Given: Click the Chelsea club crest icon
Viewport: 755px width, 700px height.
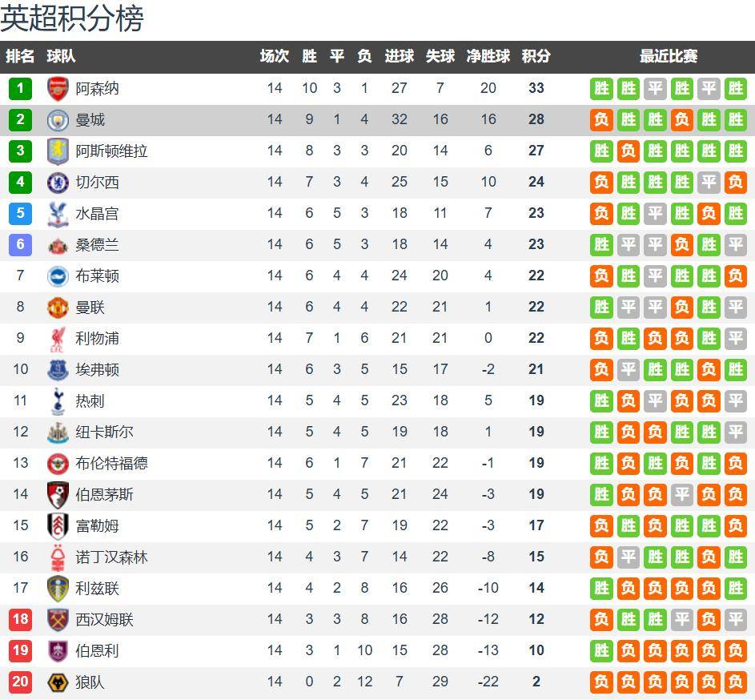Looking at the screenshot, I should click(58, 182).
